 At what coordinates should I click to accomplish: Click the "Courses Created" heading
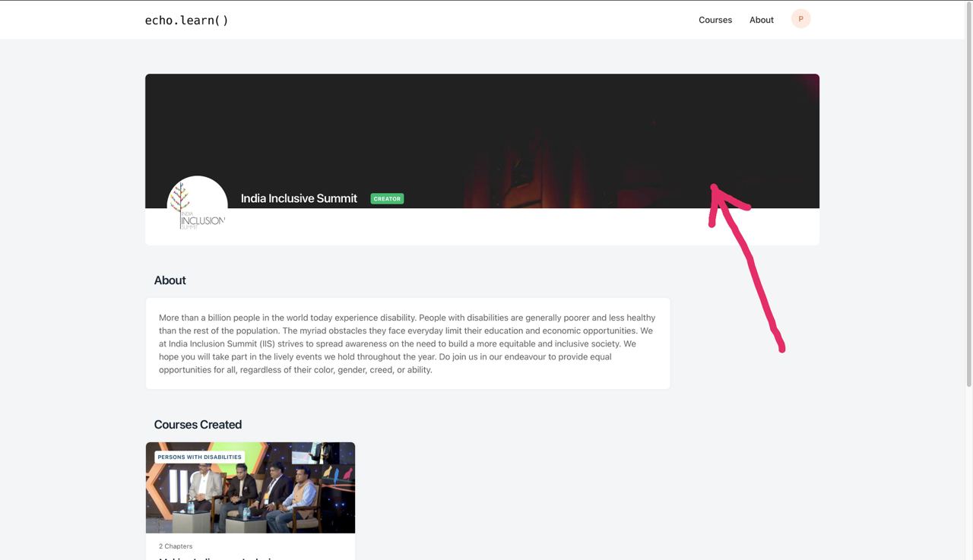[198, 425]
